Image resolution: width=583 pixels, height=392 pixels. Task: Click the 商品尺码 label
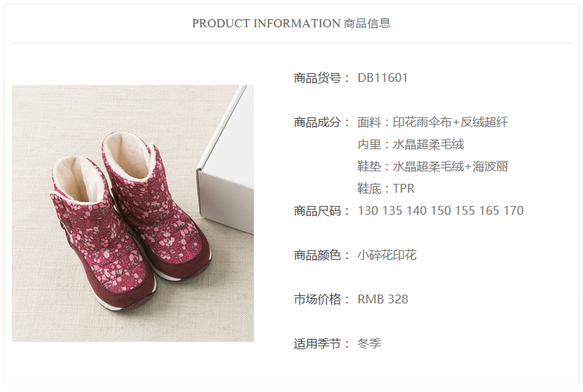pyautogui.click(x=317, y=211)
